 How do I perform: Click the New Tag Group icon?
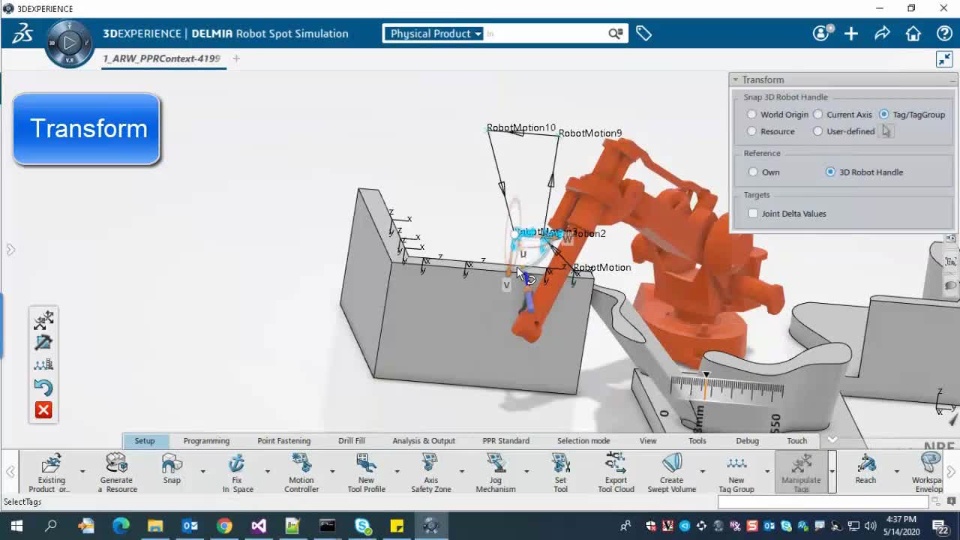coord(736,472)
